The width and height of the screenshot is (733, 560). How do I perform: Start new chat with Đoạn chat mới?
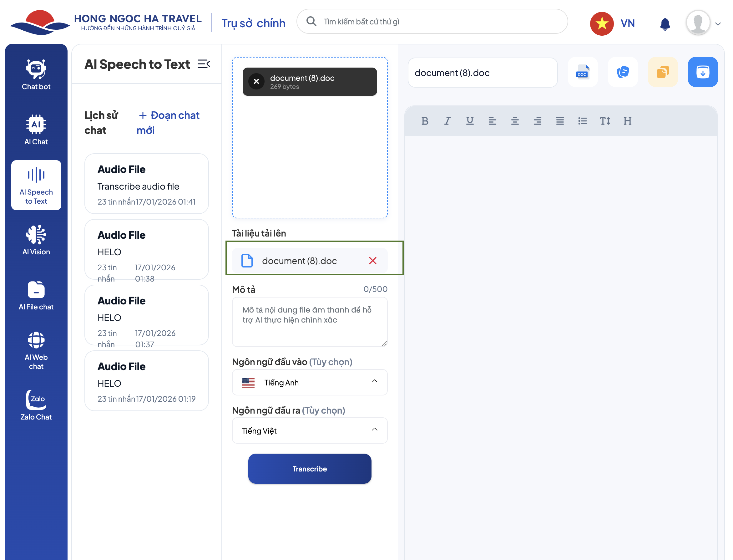point(169,122)
